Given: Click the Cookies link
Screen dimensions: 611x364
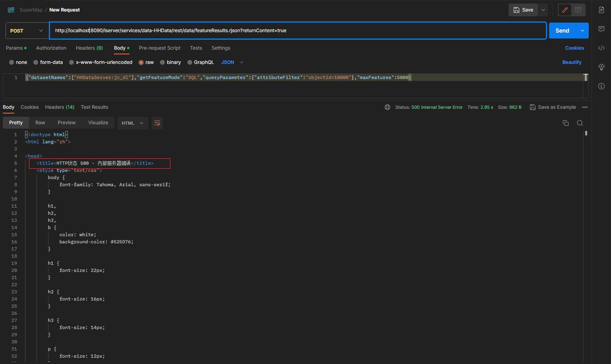Looking at the screenshot, I should point(574,48).
